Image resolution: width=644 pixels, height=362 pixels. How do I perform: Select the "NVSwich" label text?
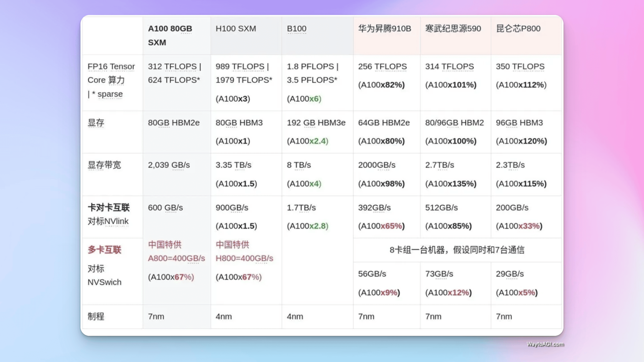pyautogui.click(x=104, y=282)
